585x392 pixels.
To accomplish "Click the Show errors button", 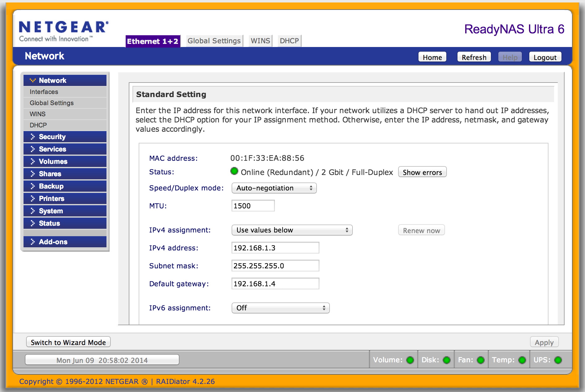I will point(422,172).
